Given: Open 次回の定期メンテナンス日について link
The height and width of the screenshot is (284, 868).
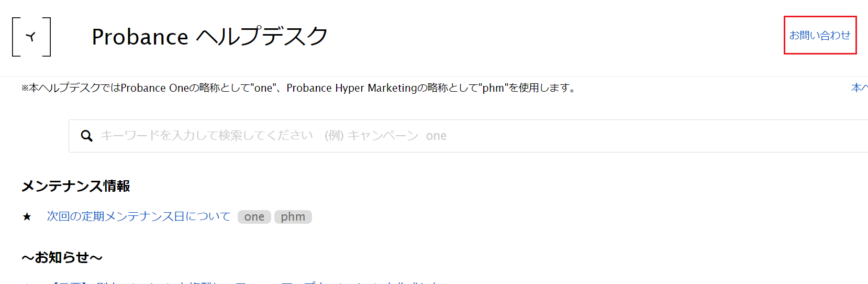Looking at the screenshot, I should [139, 216].
